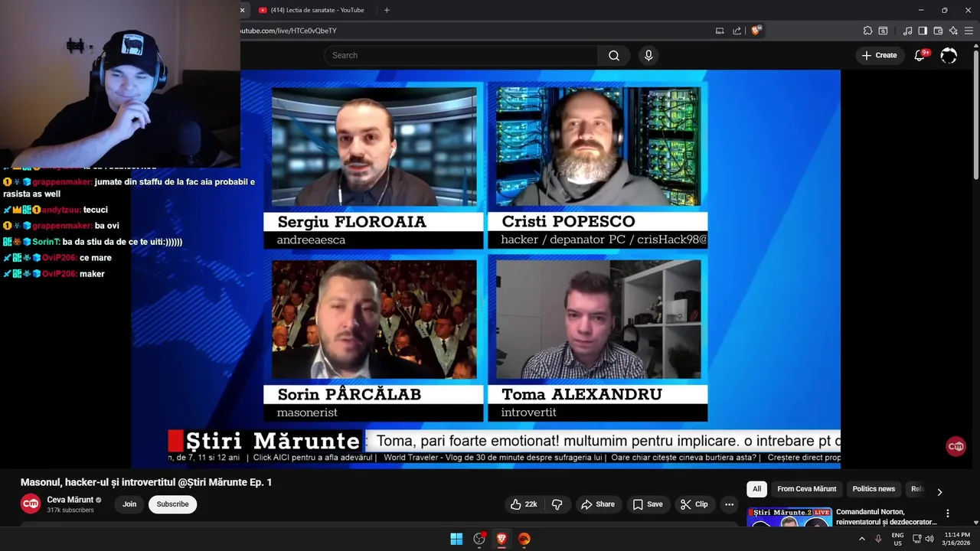Open browser extensions puzzle icon
This screenshot has height=551, width=980.
[867, 31]
